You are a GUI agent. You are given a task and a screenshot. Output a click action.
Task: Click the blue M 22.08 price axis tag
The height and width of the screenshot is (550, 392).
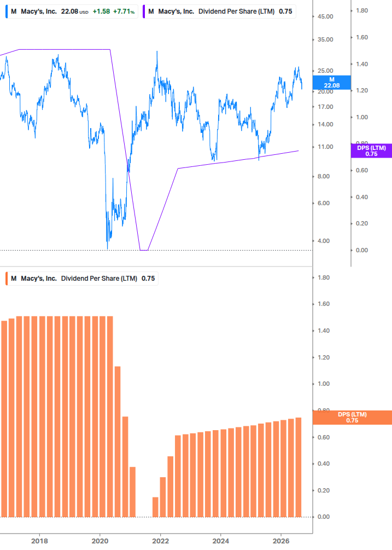(x=331, y=83)
